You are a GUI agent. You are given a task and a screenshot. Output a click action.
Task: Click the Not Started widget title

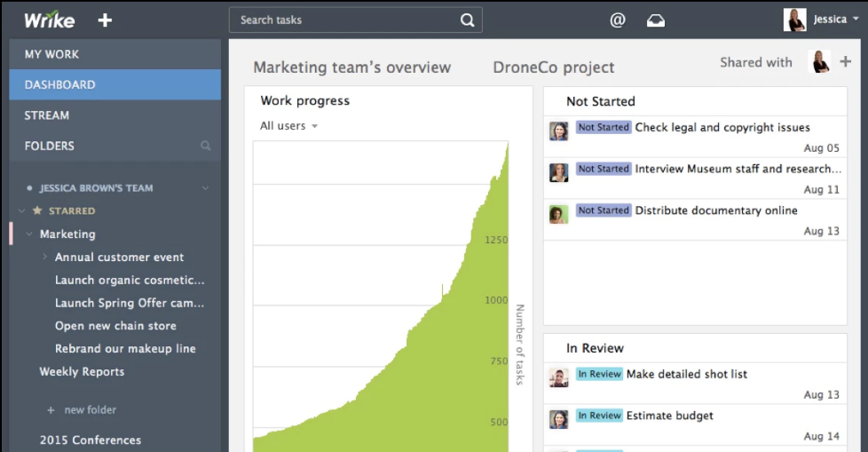pyautogui.click(x=601, y=101)
